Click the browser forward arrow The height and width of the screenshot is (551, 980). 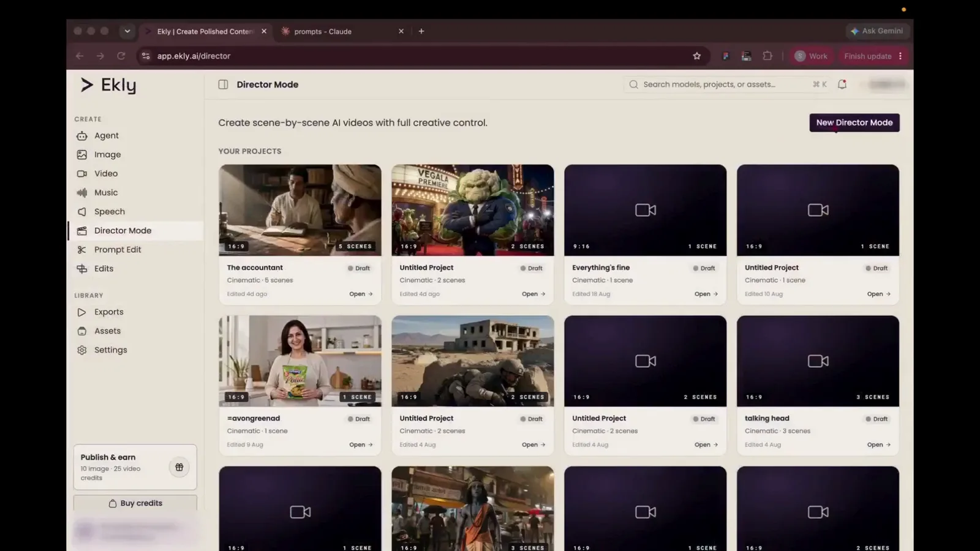[100, 56]
